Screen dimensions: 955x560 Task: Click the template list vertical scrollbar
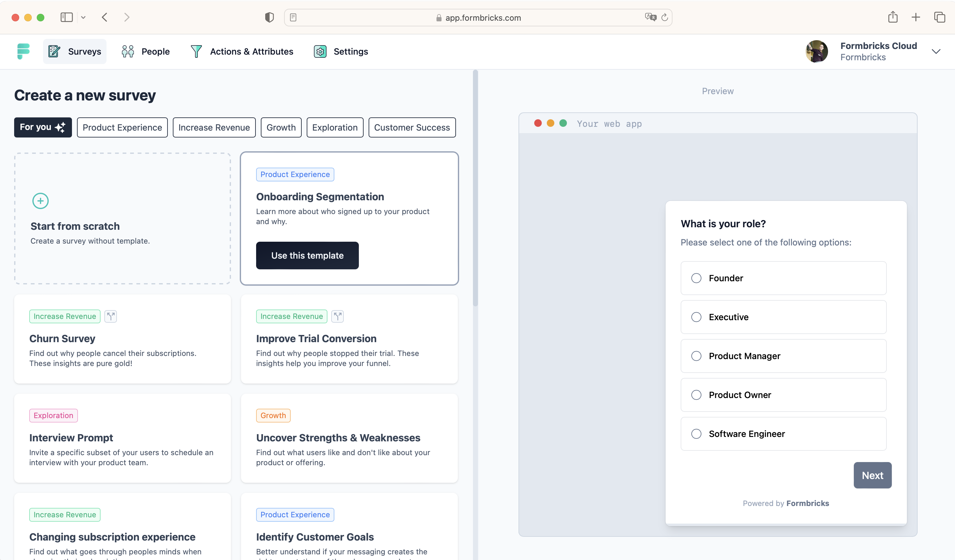(x=475, y=189)
